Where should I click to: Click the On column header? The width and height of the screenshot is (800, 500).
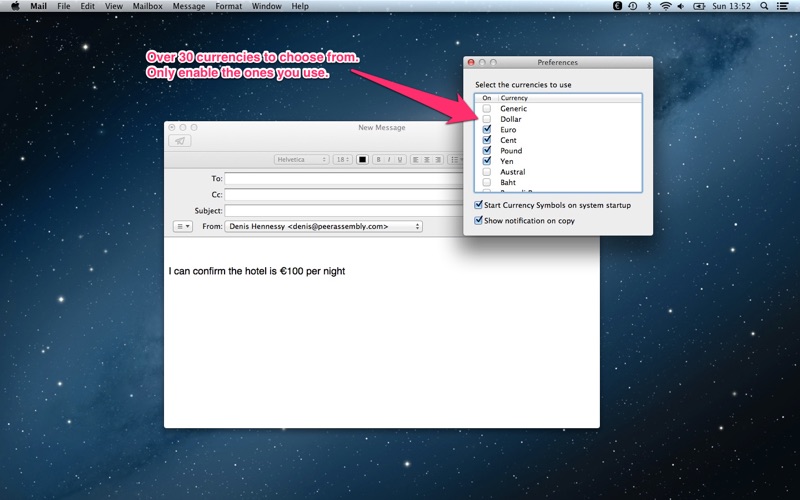487,98
